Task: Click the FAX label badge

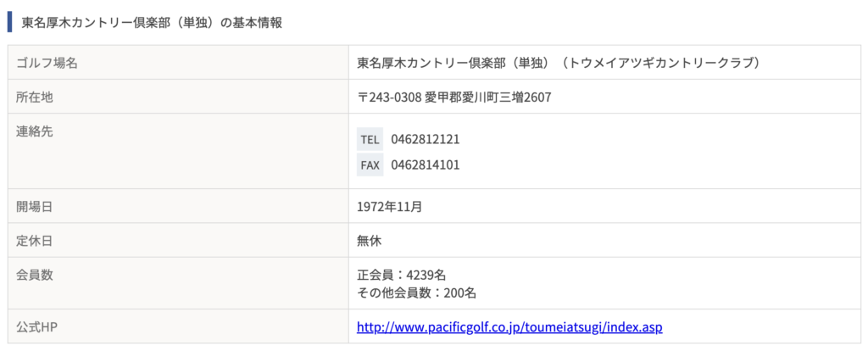Action: click(370, 165)
